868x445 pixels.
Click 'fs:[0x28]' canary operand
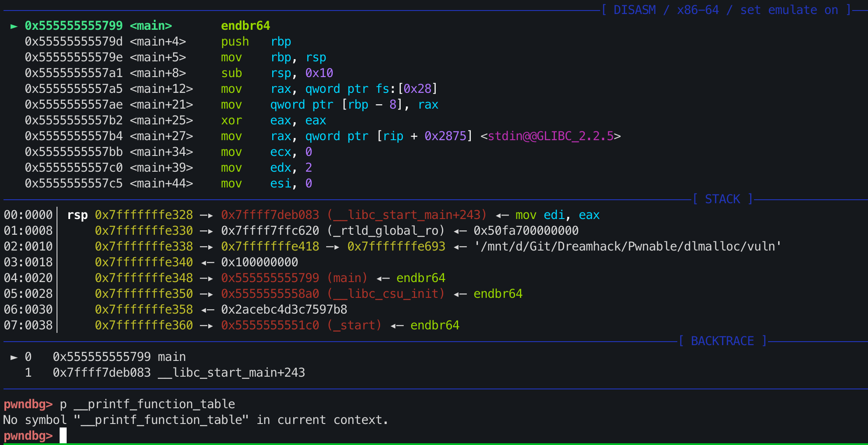(x=407, y=89)
